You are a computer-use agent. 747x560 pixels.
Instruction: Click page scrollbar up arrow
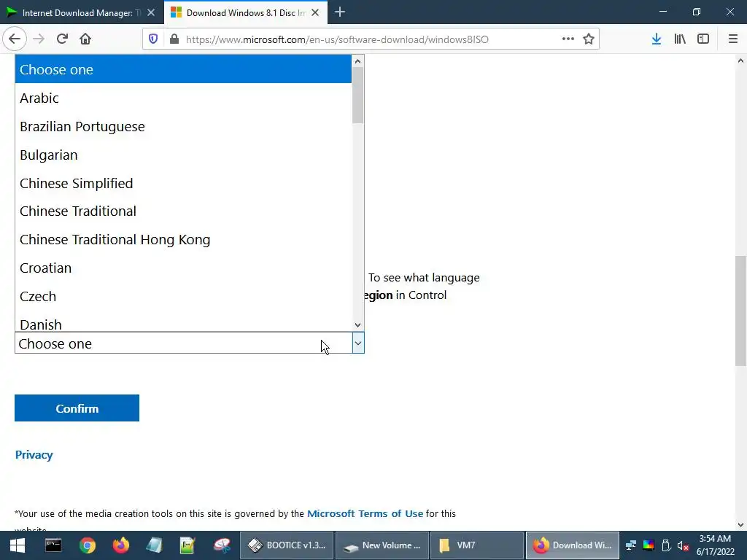click(740, 61)
